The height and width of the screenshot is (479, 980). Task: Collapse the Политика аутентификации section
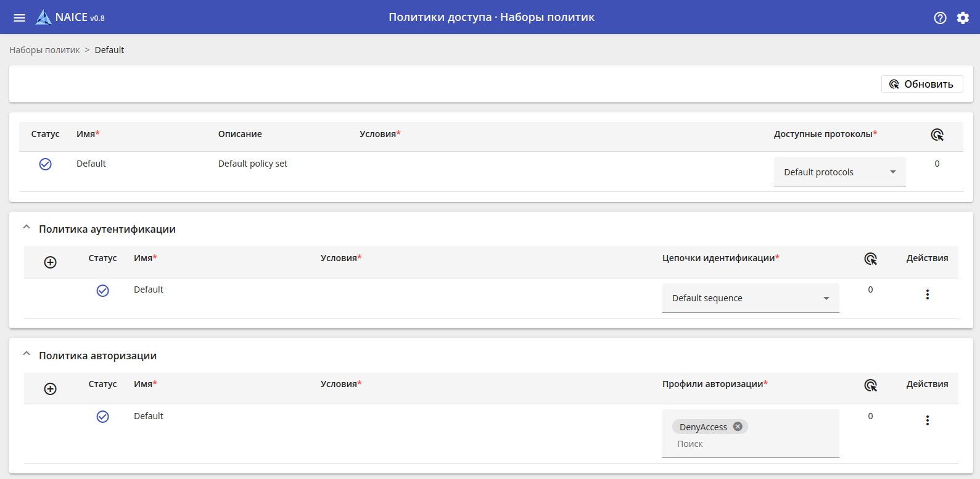27,228
